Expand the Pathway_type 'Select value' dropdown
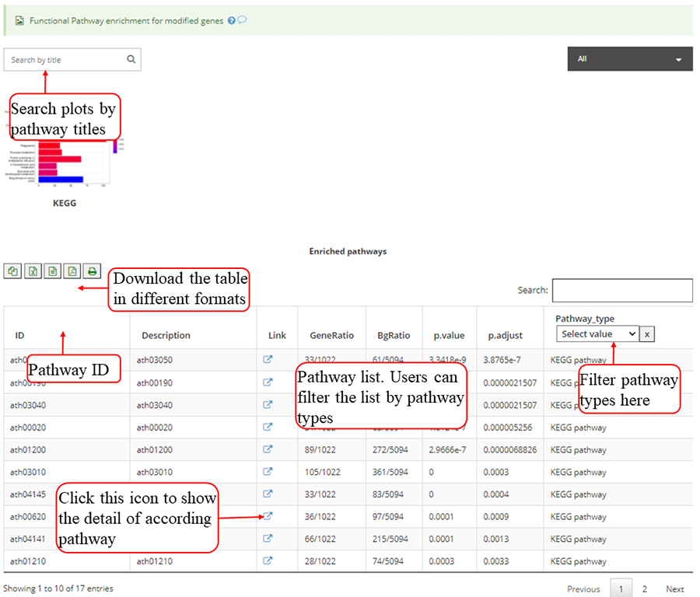Viewport: 700px width, 597px height. (597, 333)
